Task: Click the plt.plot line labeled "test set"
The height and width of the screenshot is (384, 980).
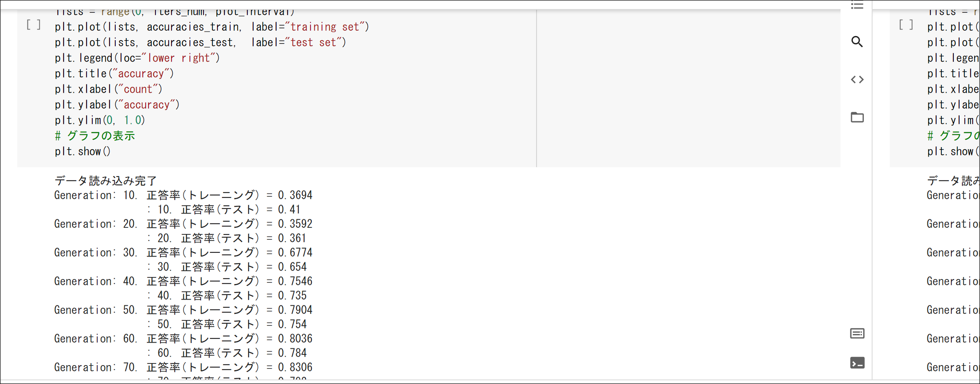Action: [x=201, y=43]
